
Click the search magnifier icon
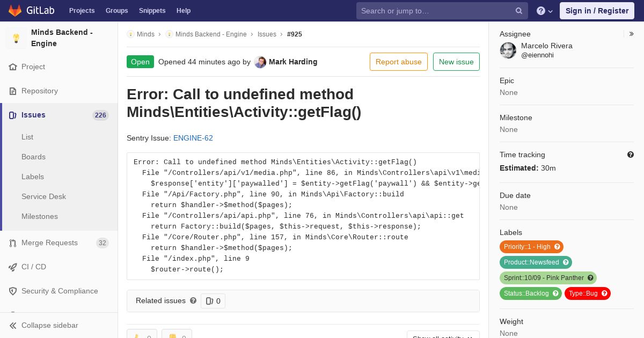519,11
